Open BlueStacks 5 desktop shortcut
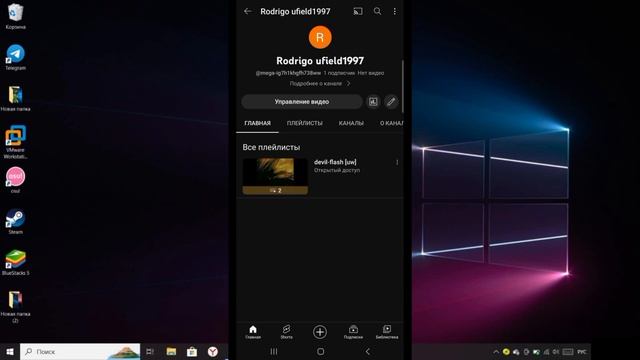640x360 pixels. tap(16, 262)
